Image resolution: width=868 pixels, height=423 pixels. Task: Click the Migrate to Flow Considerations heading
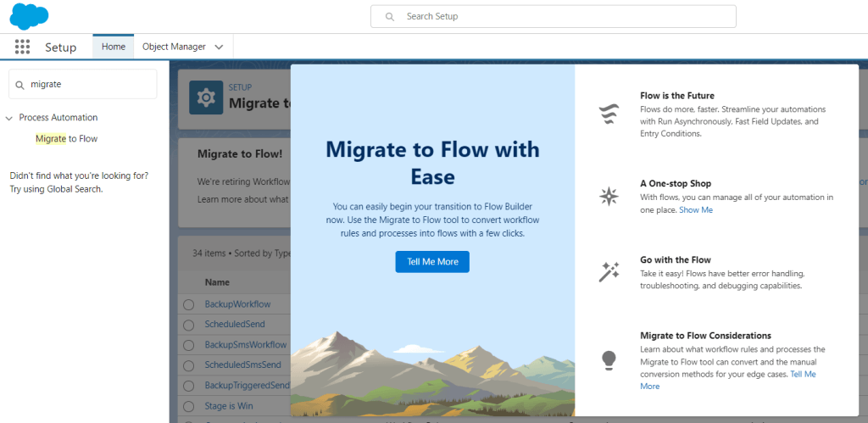(706, 336)
